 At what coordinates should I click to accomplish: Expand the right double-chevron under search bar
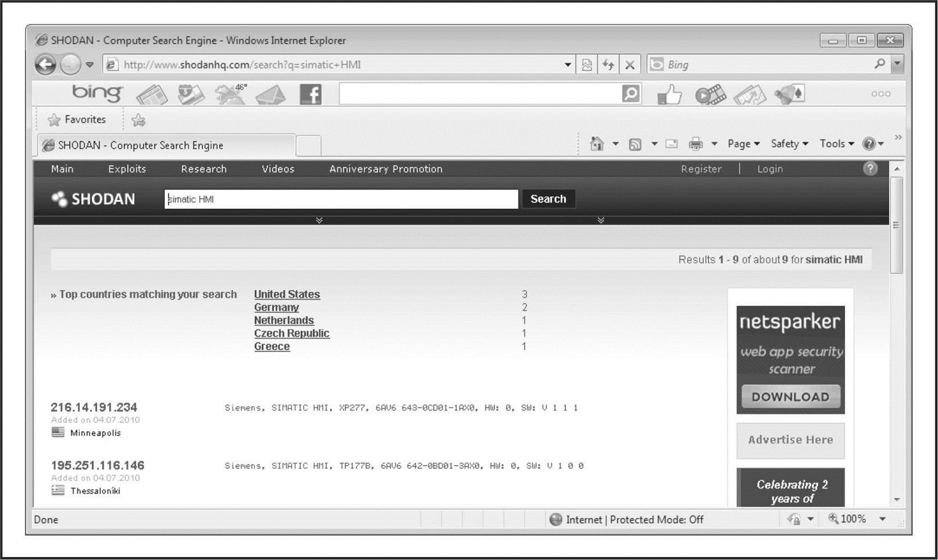(601, 220)
